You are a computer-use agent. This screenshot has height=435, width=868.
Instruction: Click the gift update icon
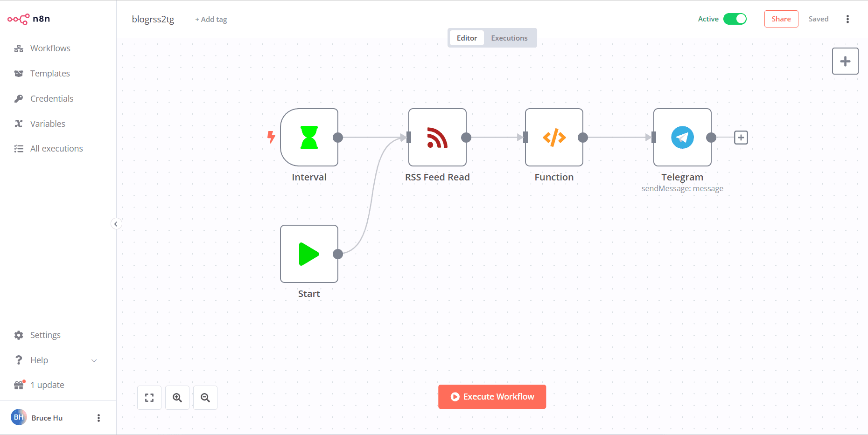point(19,385)
